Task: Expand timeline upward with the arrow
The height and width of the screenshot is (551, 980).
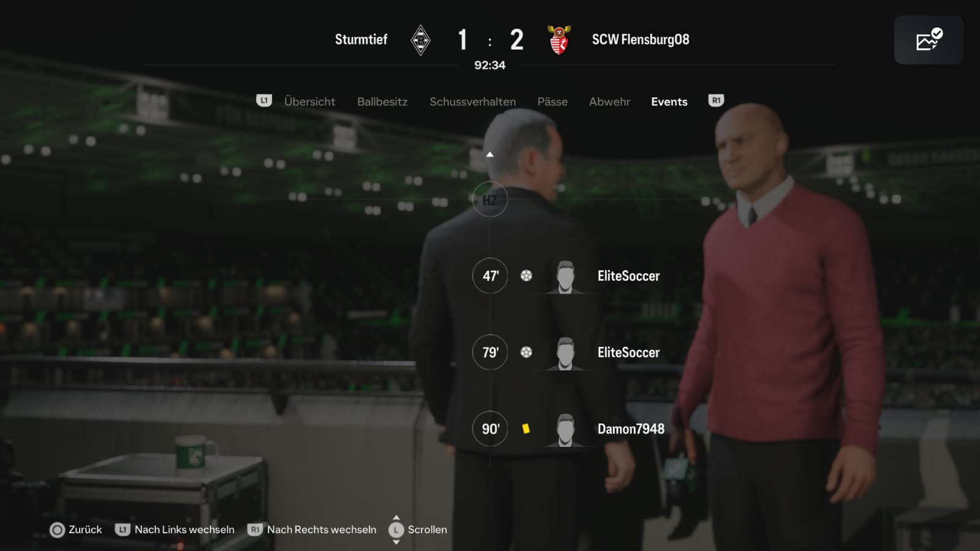Action: tap(490, 154)
